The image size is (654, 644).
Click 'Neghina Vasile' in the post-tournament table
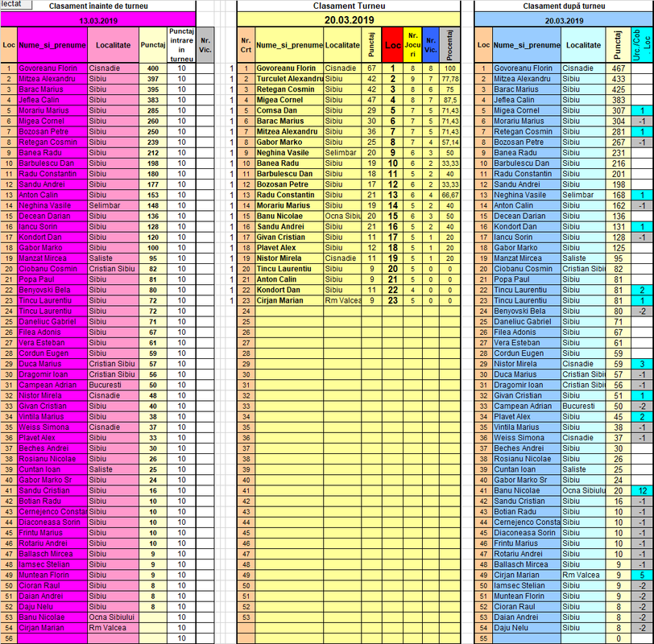point(527,195)
